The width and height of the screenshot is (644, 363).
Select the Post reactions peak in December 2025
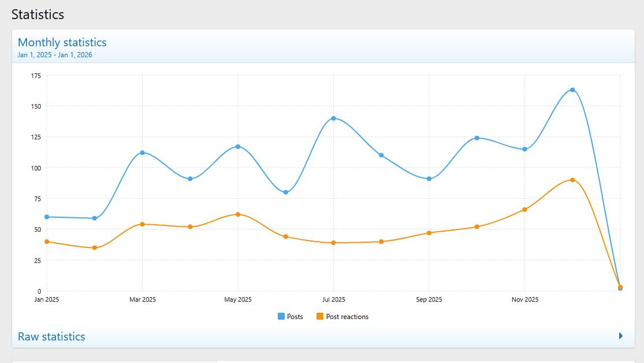(572, 180)
